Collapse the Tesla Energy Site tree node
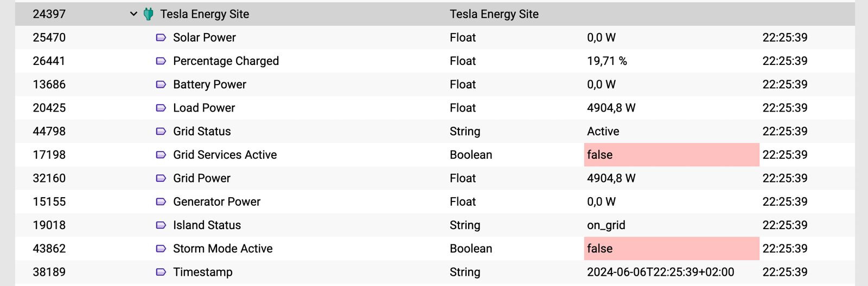 133,14
